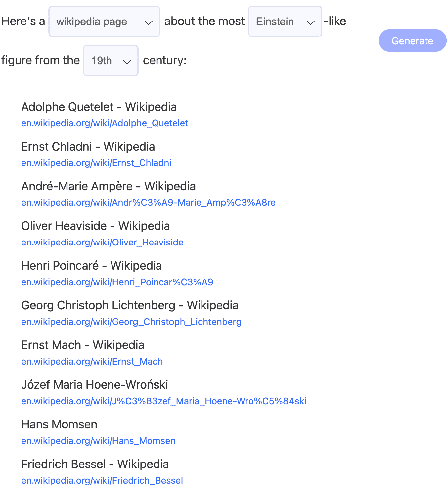
Task: Open the Adolphe Quetelet Wikipedia link
Action: coord(105,123)
